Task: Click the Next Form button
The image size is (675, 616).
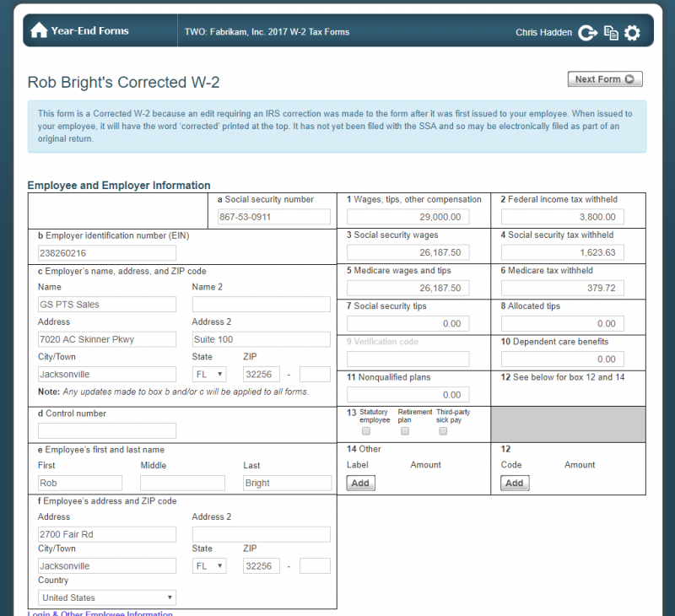Action: click(605, 79)
